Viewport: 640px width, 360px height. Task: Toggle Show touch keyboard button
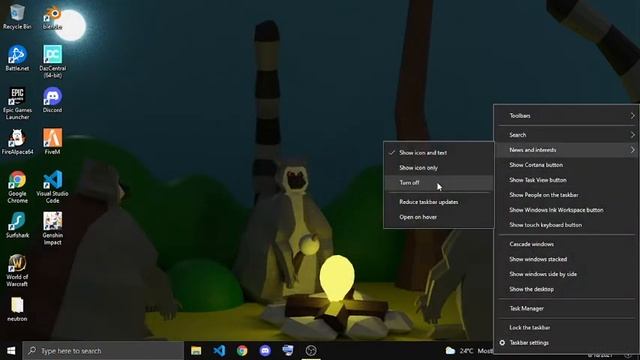point(567,225)
